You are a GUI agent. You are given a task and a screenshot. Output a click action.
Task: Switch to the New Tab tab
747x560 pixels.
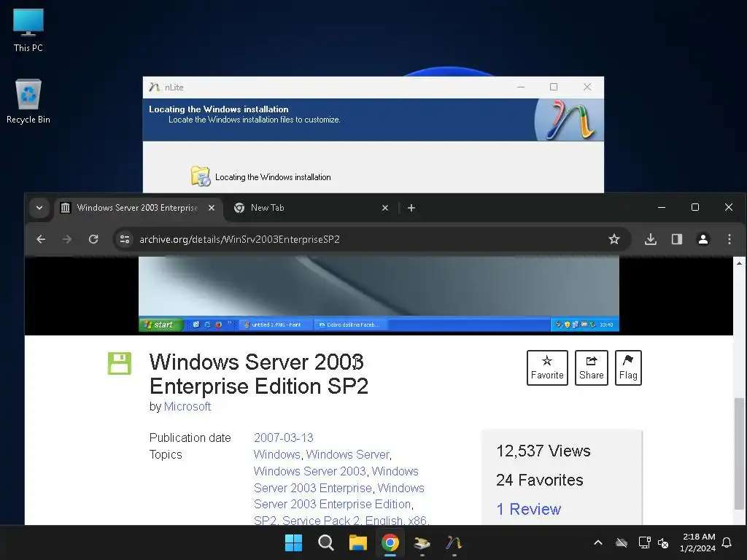[311, 208]
